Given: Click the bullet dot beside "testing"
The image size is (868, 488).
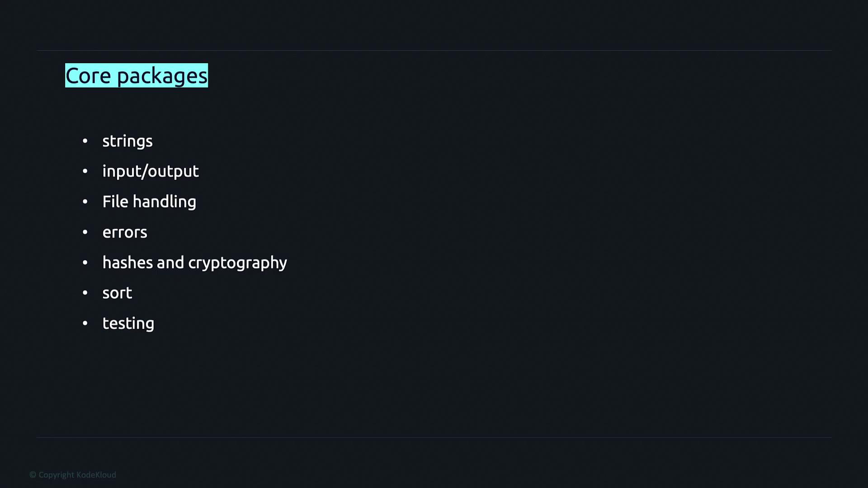Looking at the screenshot, I should click(85, 324).
